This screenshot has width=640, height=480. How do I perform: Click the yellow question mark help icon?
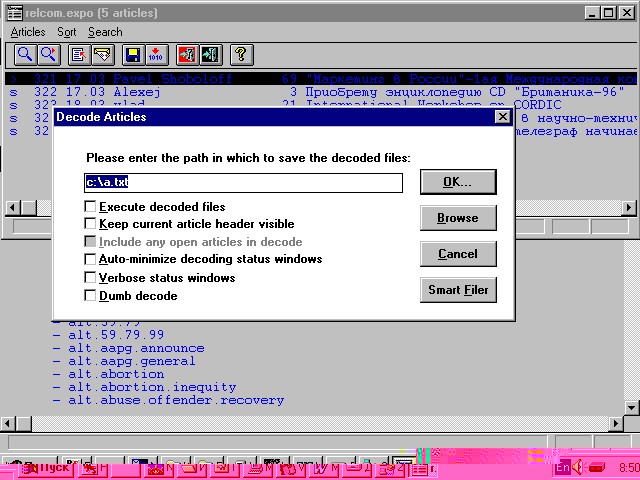pyautogui.click(x=242, y=55)
